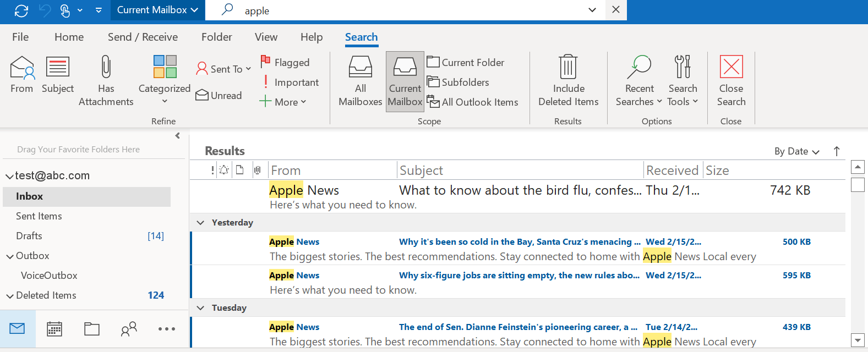Collapse the Yesterday group
The image size is (868, 352).
(200, 223)
